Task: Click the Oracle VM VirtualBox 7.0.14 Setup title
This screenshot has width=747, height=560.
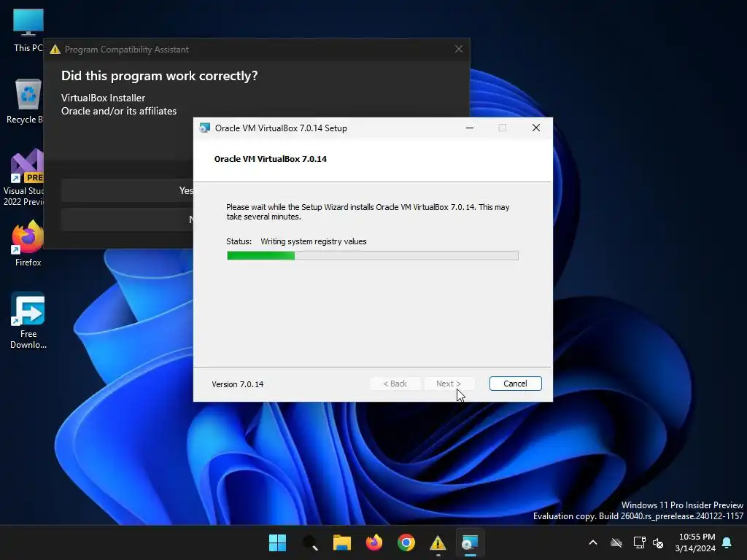Action: pyautogui.click(x=281, y=128)
